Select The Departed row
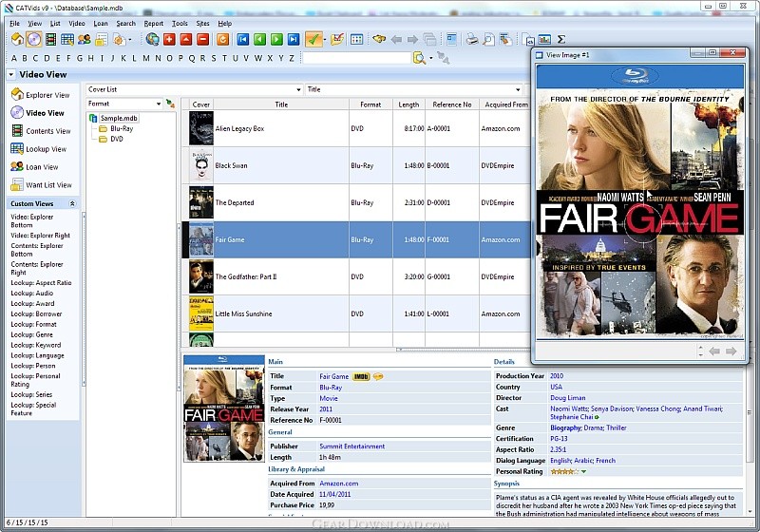The height and width of the screenshot is (532, 760). pyautogui.click(x=355, y=202)
